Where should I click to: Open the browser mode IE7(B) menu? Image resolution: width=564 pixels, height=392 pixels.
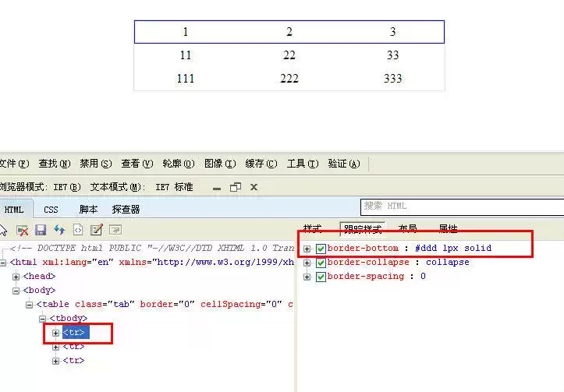[x=41, y=187]
